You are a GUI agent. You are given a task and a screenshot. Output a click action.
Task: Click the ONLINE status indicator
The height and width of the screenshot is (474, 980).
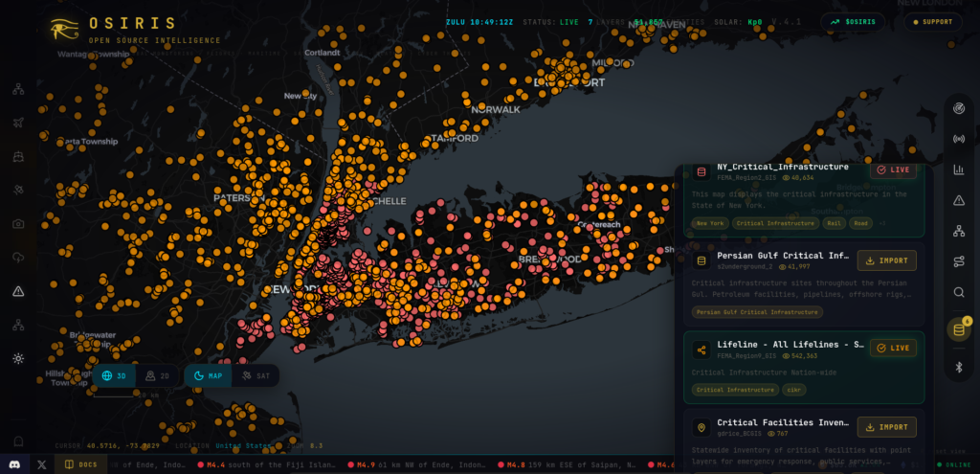pos(956,465)
